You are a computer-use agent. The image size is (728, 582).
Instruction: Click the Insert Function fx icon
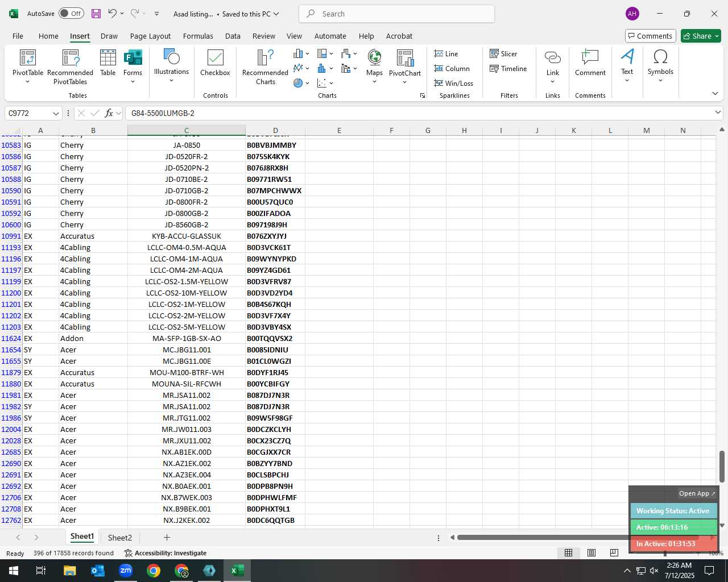pos(109,113)
